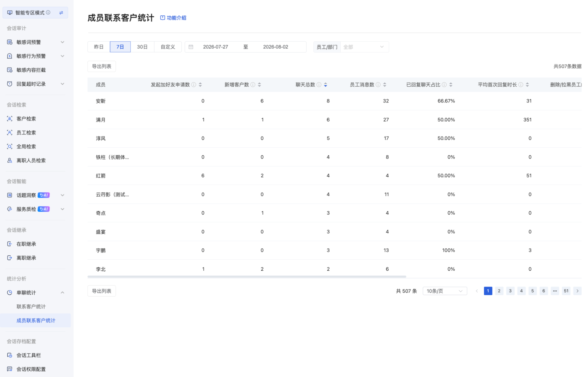Click the mode switch arrows icon

(61, 13)
